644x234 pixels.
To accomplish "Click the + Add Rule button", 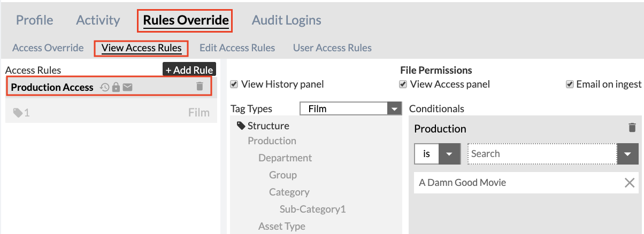I will 189,70.
